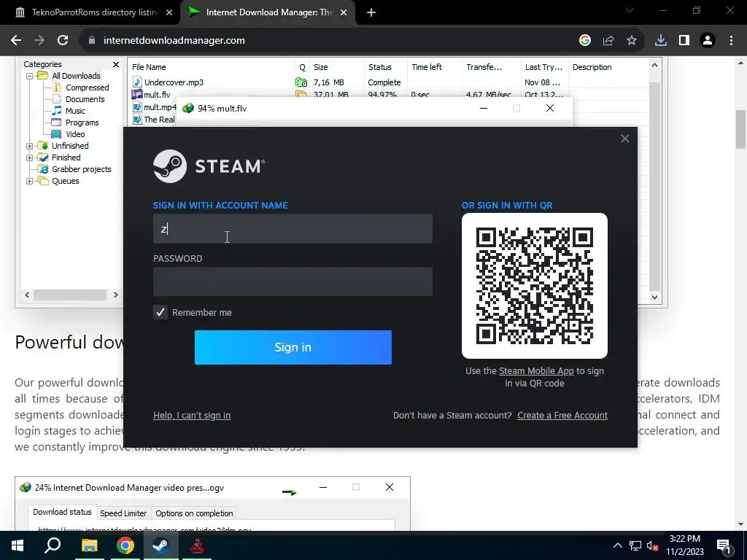Screen dimensions: 747x560
Task: Open a new browser tab
Action: 371,12
